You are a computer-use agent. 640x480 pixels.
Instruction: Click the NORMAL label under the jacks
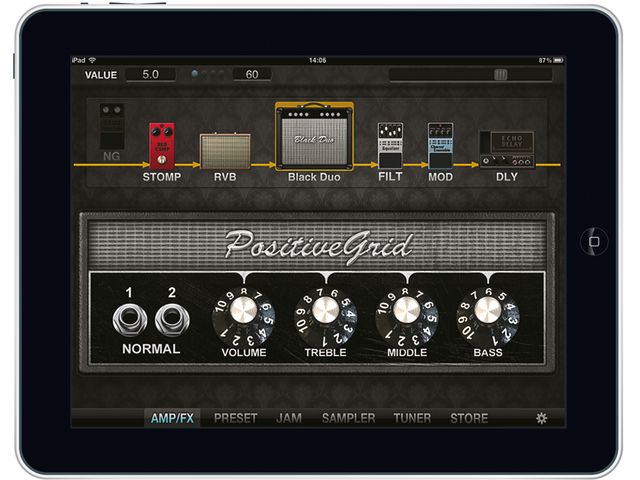click(x=151, y=349)
